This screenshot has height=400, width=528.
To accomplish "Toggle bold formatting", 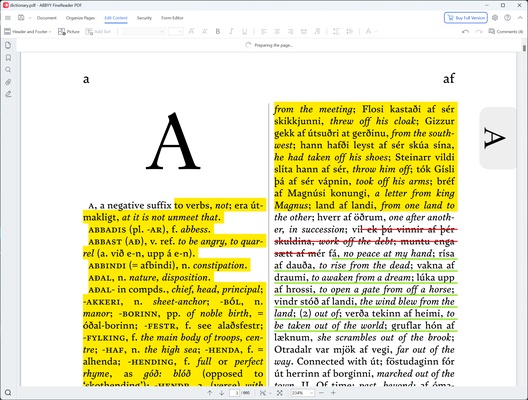I will tap(218, 32).
